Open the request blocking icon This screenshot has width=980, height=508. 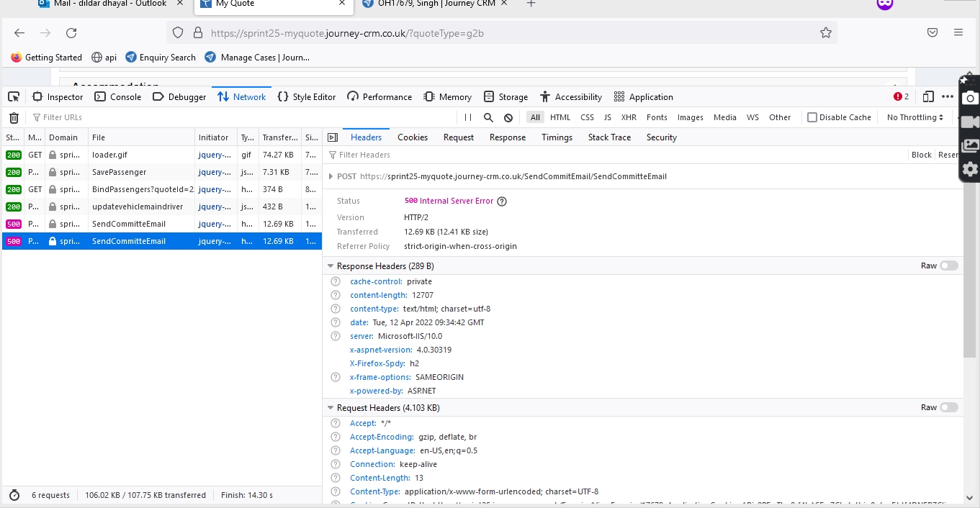click(508, 117)
